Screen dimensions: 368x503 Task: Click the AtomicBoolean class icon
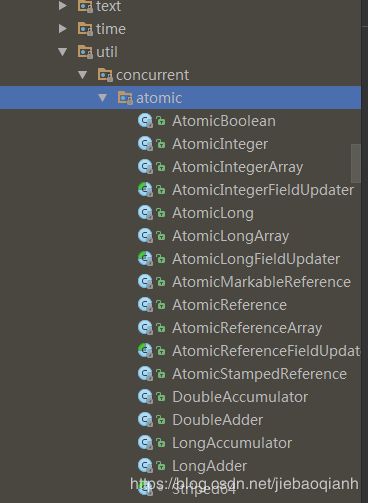click(x=145, y=121)
